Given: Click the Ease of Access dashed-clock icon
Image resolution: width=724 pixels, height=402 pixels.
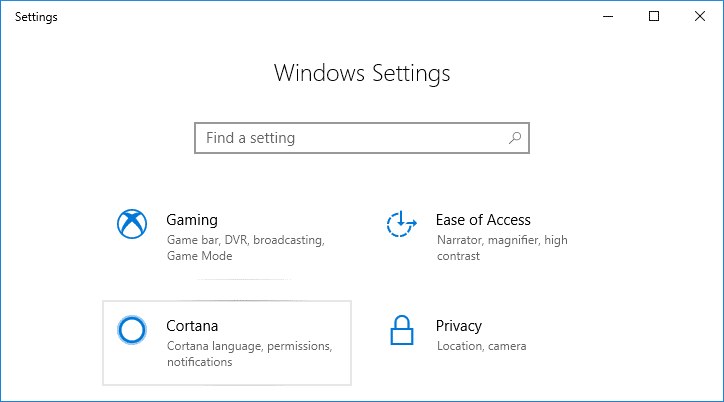Looking at the screenshot, I should point(402,225).
